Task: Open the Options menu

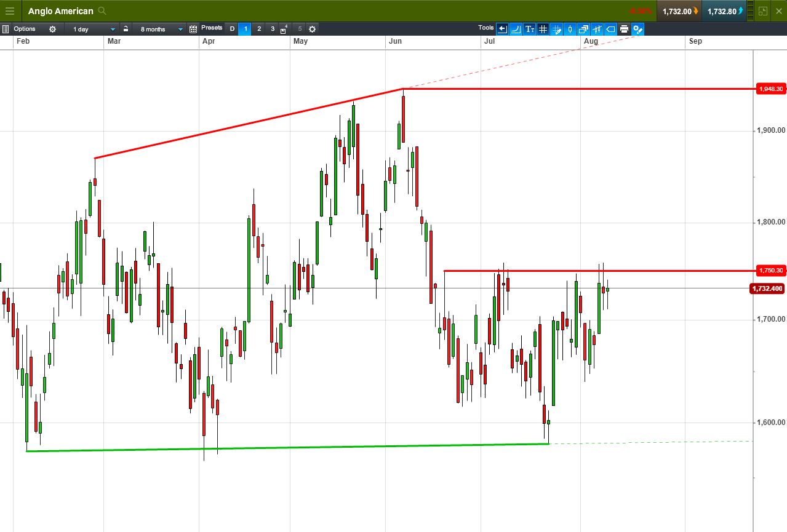Action: point(25,29)
